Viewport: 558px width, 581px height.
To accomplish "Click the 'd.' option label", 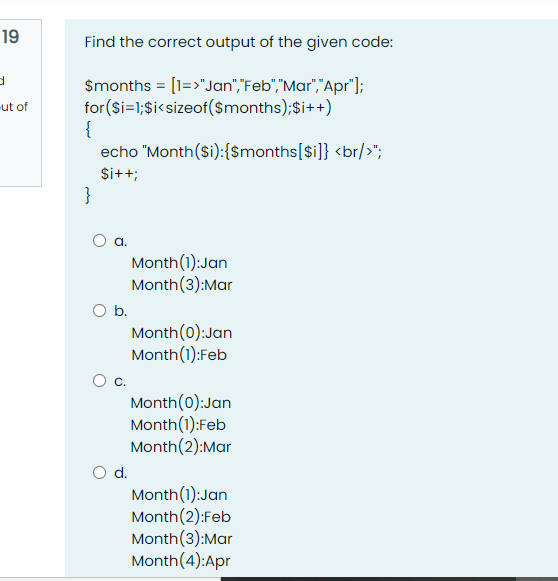I will (120, 473).
